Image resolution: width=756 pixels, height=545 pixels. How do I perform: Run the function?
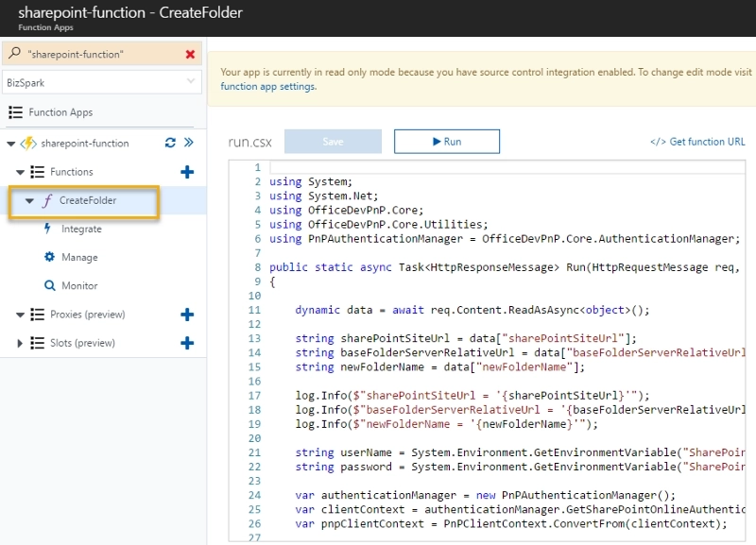[x=446, y=141]
